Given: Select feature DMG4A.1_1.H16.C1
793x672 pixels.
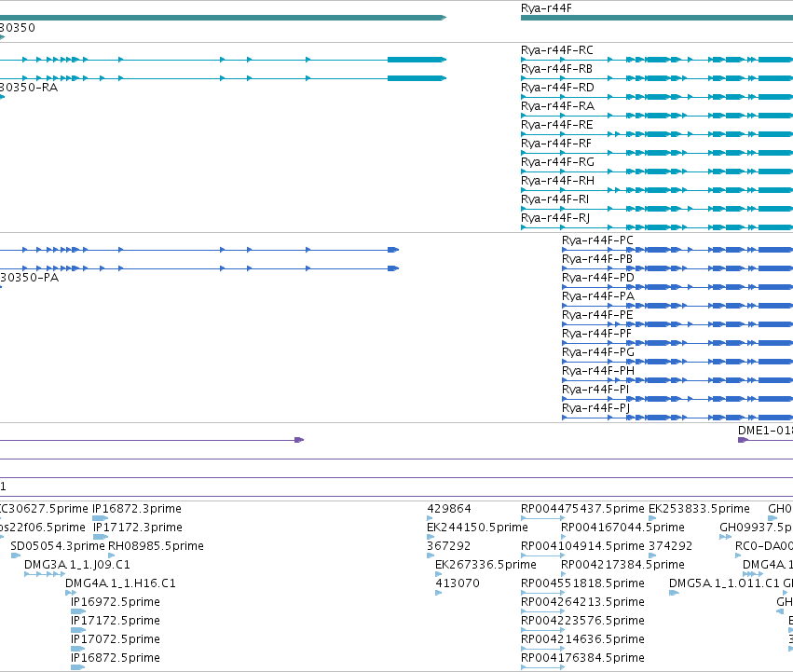Looking at the screenshot, I should [120, 583].
